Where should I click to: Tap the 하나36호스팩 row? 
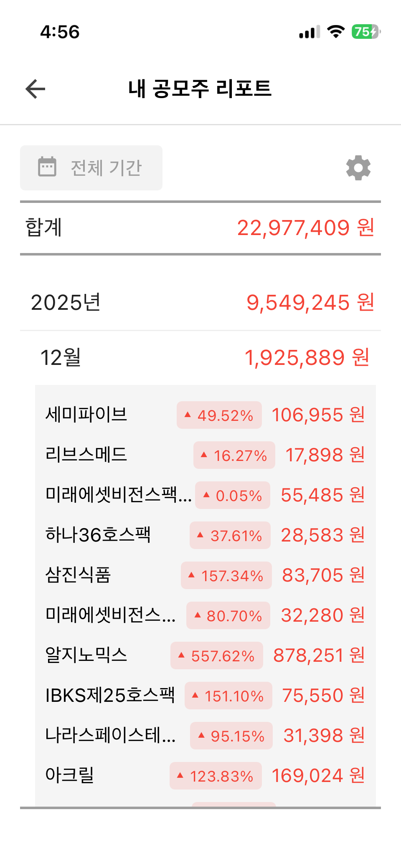98,535
